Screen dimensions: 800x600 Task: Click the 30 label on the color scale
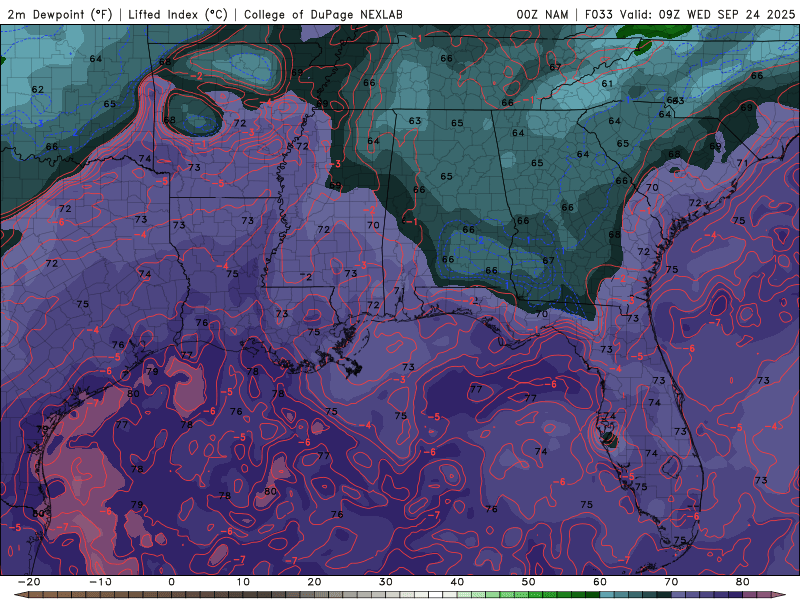386,582
